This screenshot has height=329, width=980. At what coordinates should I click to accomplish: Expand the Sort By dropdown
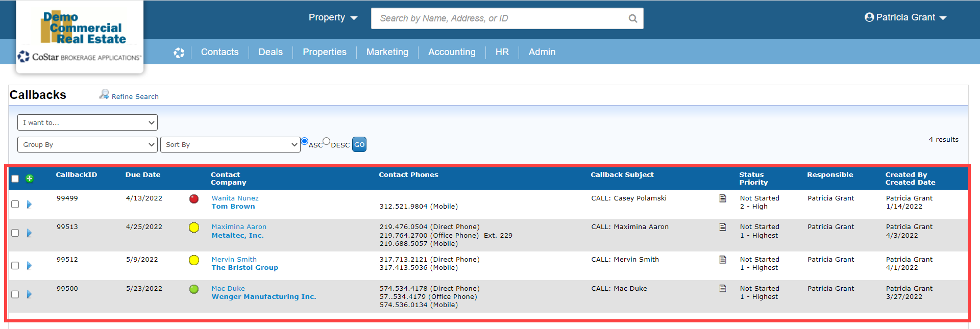coord(230,145)
